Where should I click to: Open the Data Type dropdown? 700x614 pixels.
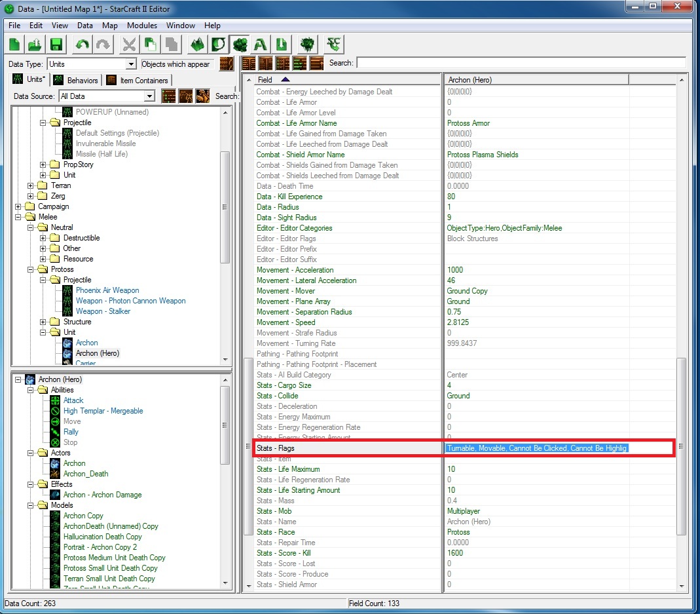[x=131, y=64]
